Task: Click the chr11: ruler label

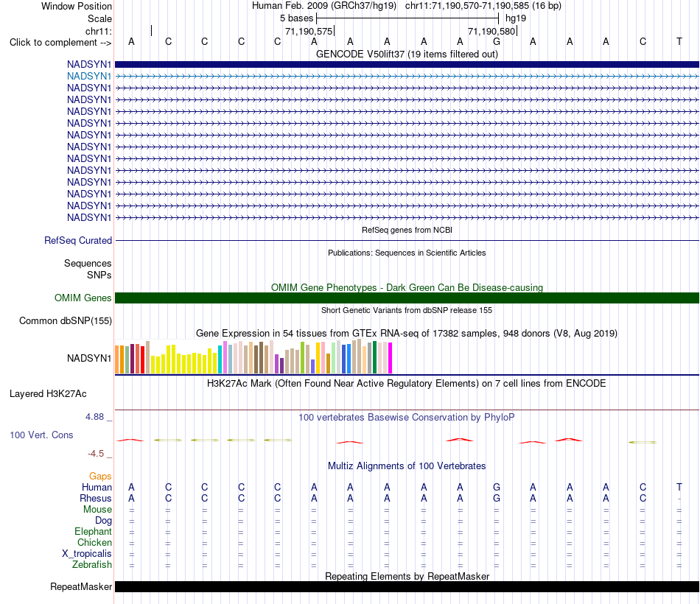Action: tap(99, 31)
